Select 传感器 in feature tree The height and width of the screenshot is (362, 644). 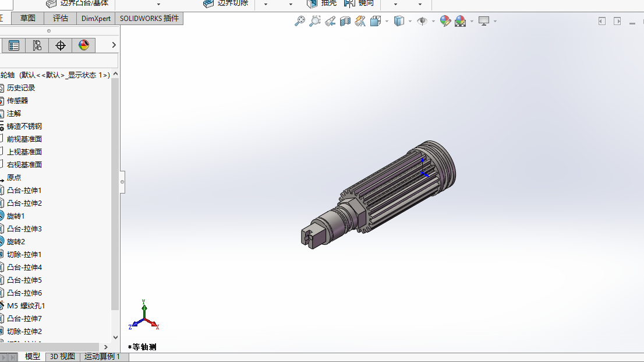17,101
